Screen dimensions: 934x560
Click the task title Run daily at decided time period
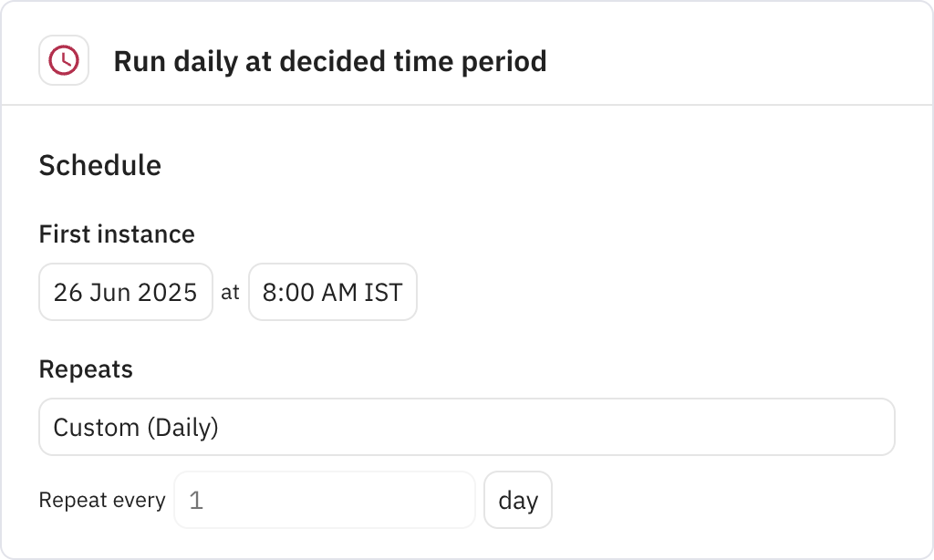[x=329, y=61]
